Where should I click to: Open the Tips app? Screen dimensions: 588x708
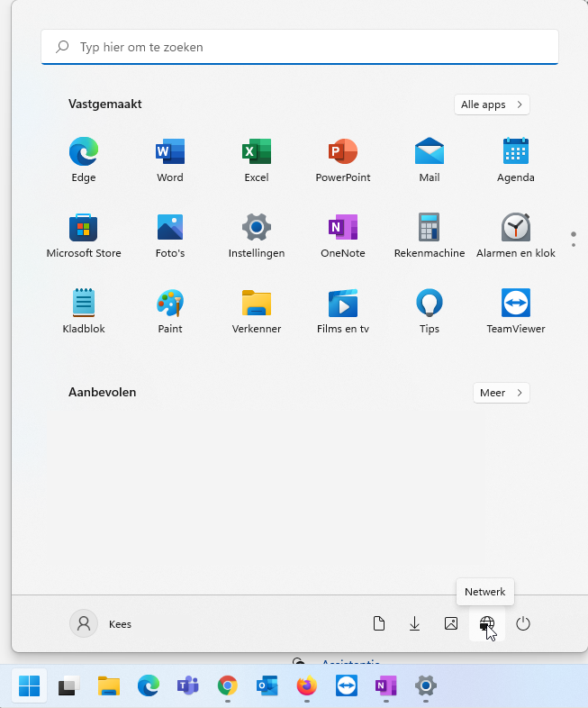pos(430,312)
